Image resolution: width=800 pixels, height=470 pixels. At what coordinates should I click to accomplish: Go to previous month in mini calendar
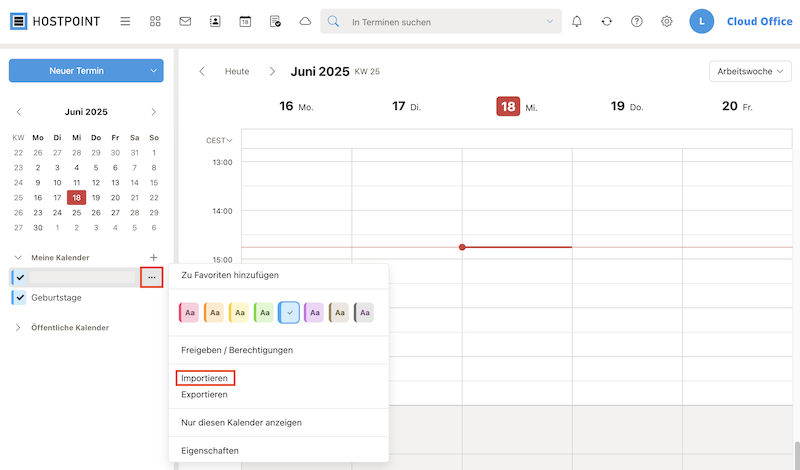pos(19,112)
